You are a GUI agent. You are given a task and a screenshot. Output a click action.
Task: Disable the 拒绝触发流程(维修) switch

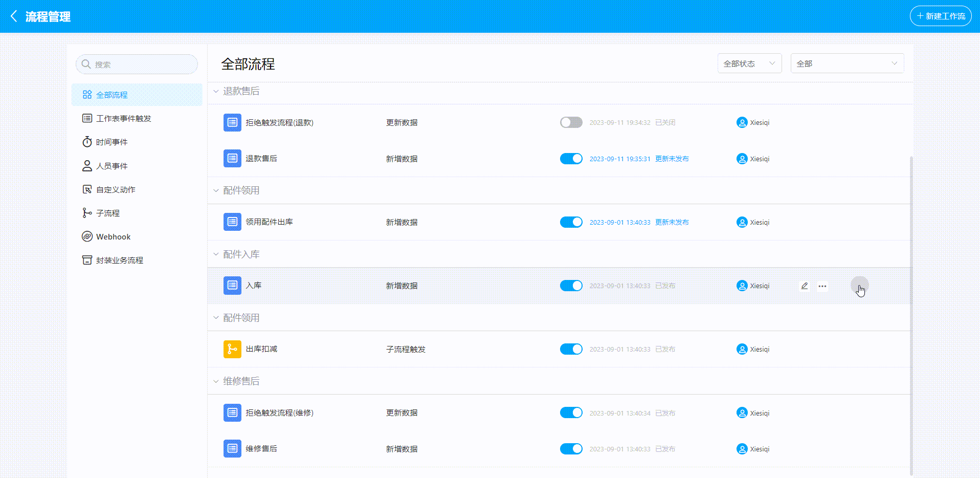coord(571,412)
